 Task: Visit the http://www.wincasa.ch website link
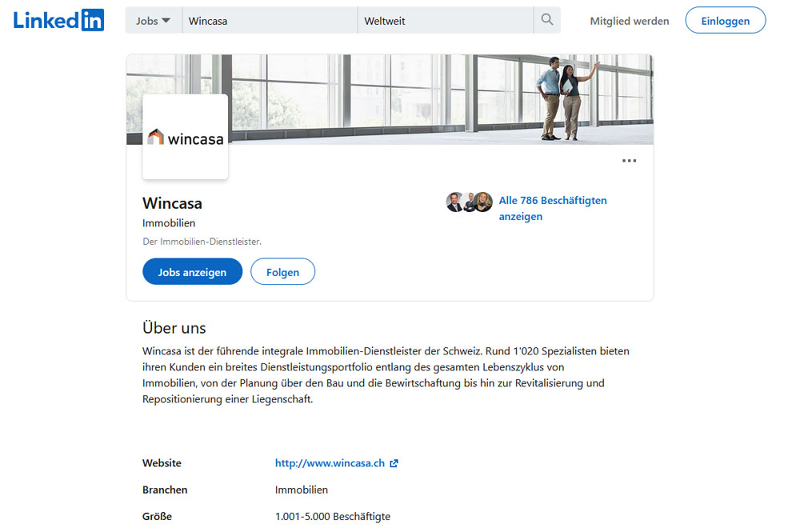click(x=330, y=463)
